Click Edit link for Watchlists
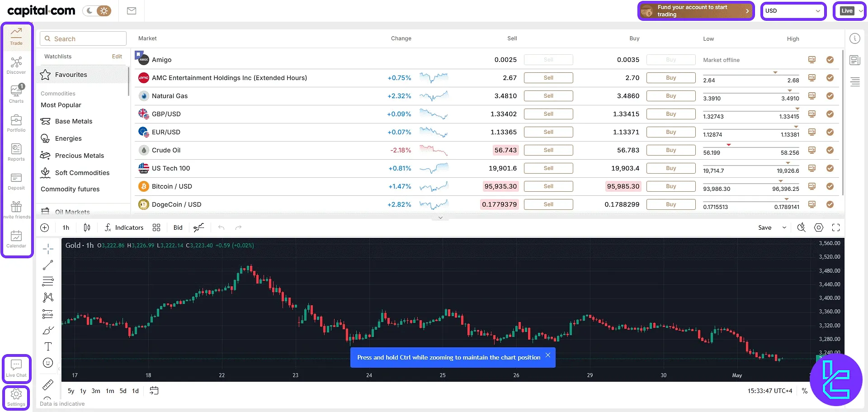The image size is (868, 412). [117, 57]
